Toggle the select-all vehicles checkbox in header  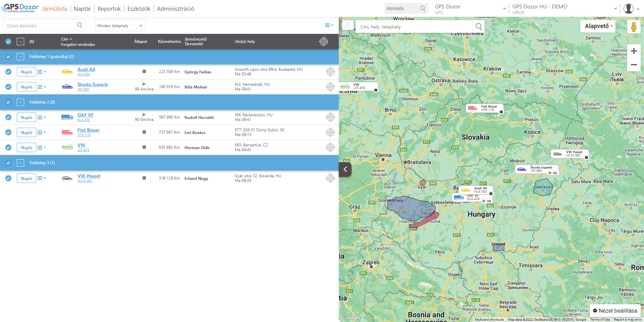point(8,42)
